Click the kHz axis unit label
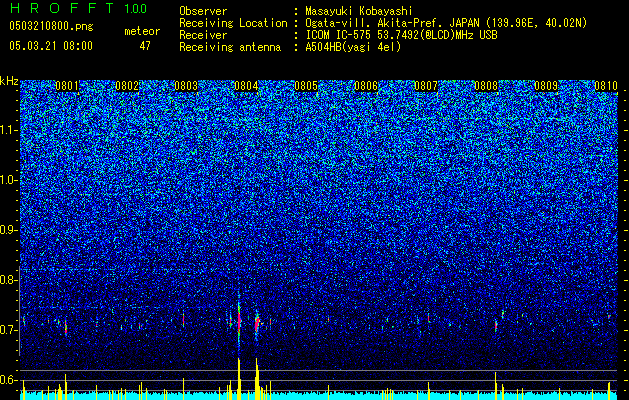 point(9,81)
